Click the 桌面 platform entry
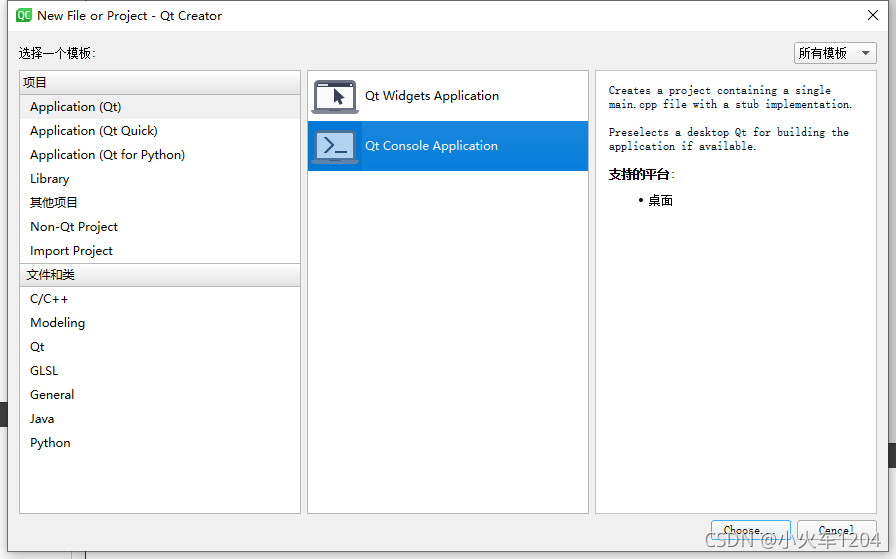This screenshot has width=896, height=559. click(660, 201)
